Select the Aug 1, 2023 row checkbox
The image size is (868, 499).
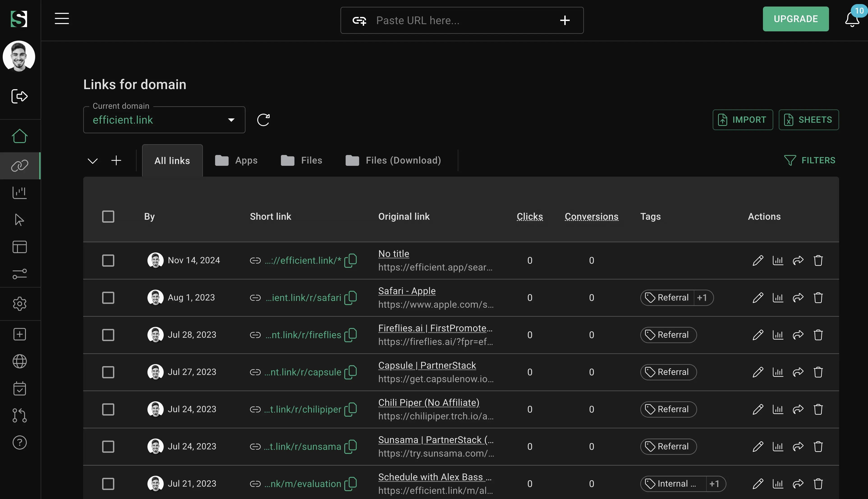108,298
